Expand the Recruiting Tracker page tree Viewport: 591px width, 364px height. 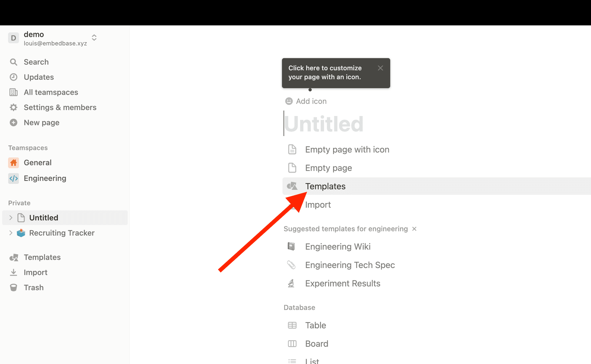click(11, 233)
